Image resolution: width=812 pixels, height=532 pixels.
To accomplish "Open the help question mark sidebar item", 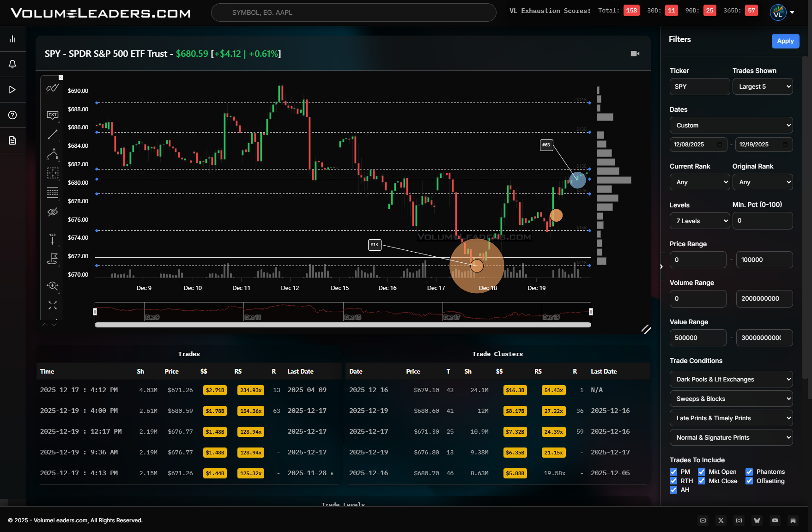I will 12,115.
